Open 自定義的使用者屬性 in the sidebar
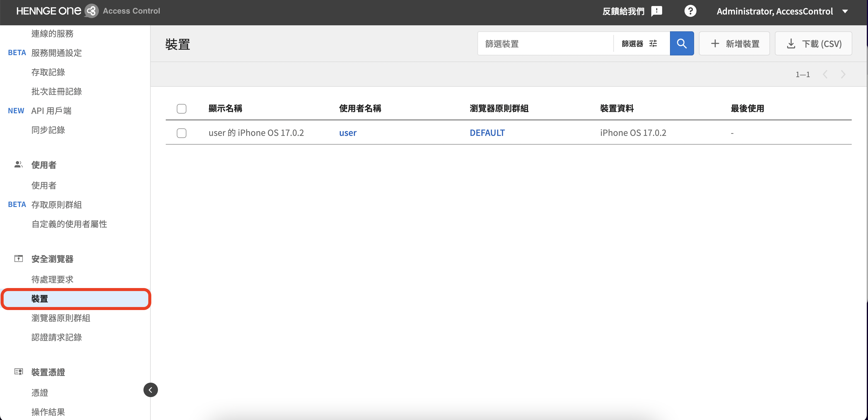Image resolution: width=868 pixels, height=420 pixels. click(x=69, y=224)
